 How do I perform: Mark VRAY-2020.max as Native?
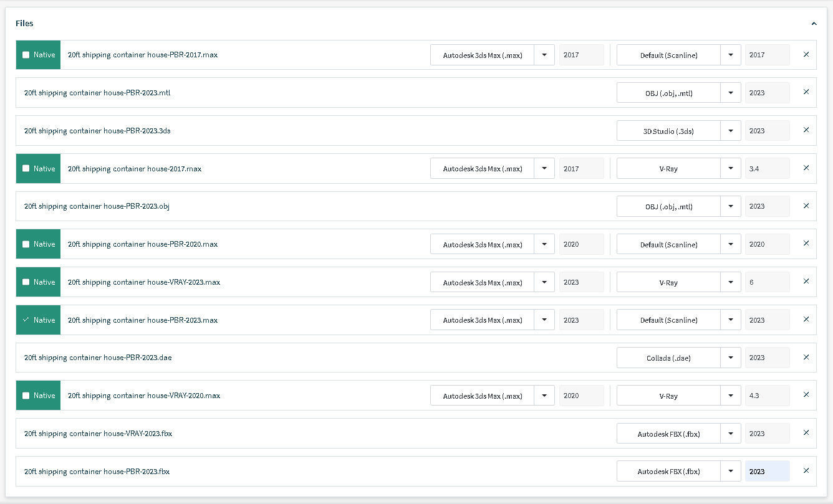(26, 396)
